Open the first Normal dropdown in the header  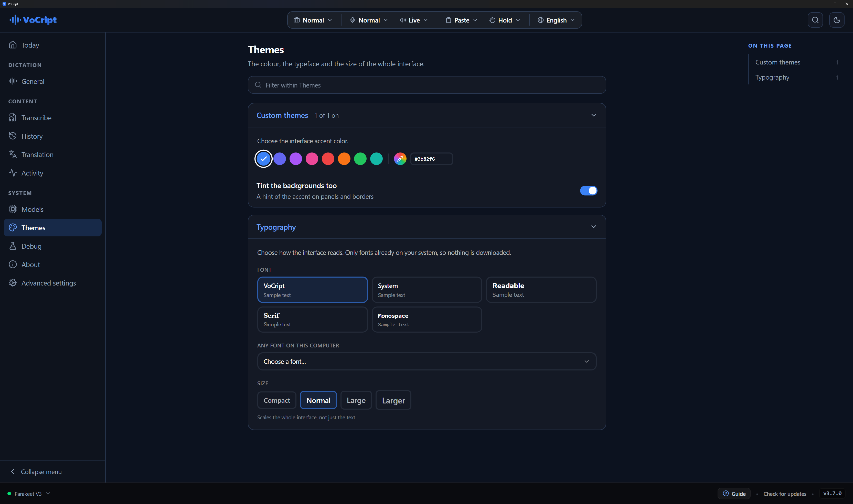pyautogui.click(x=313, y=20)
